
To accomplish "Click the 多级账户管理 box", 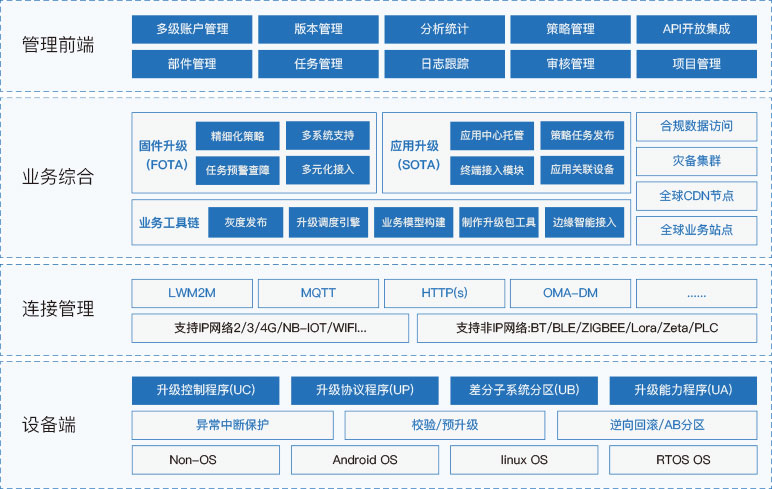I will pos(192,29).
